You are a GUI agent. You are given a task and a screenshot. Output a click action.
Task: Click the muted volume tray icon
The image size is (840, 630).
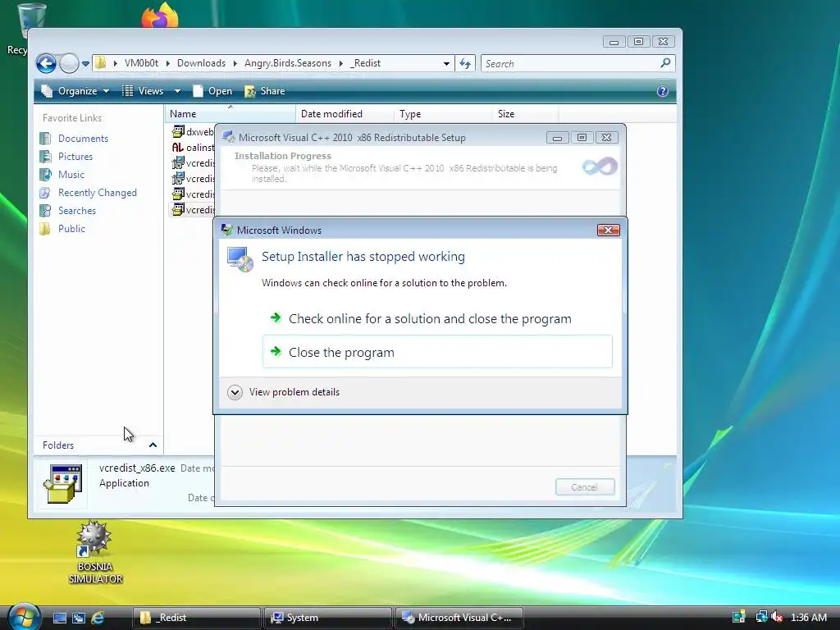[x=776, y=617]
